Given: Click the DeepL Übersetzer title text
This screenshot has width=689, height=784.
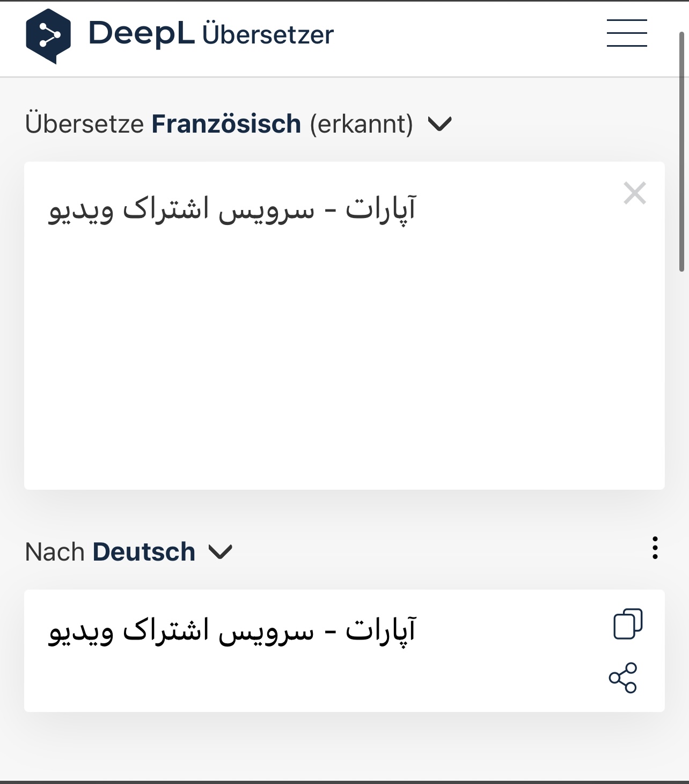Looking at the screenshot, I should coord(211,34).
